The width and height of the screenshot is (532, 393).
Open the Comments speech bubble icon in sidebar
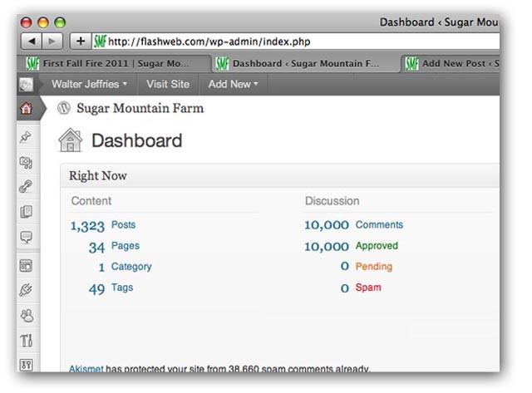(x=27, y=237)
